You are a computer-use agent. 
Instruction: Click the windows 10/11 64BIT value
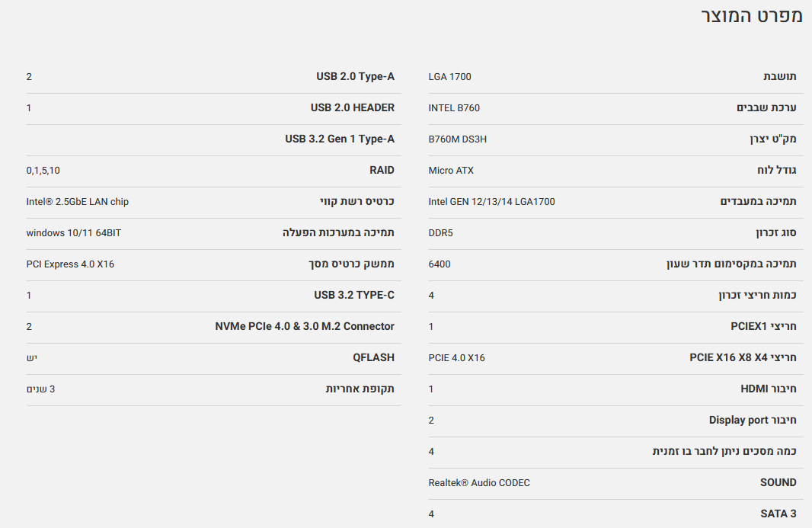tap(74, 233)
